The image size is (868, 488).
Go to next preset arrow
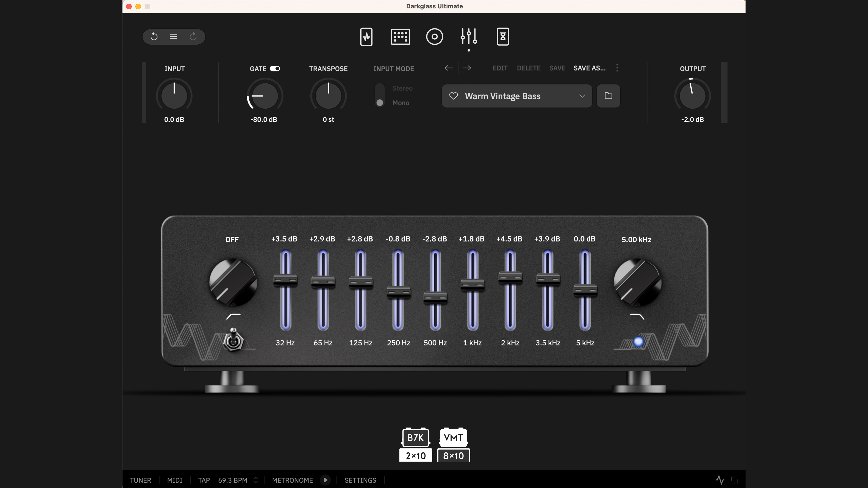(467, 68)
